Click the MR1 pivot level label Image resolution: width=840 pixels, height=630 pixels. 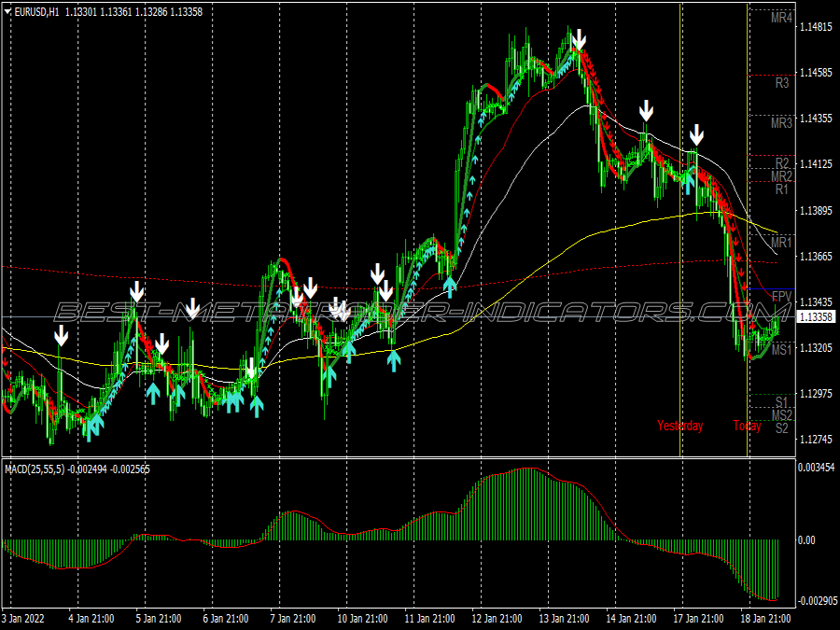781,242
